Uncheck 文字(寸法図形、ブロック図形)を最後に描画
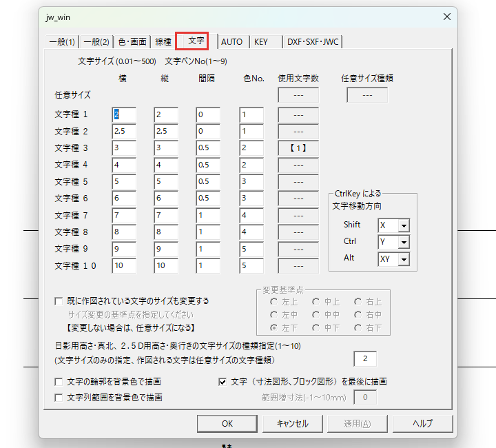Image resolution: width=496 pixels, height=448 pixels. click(x=223, y=382)
